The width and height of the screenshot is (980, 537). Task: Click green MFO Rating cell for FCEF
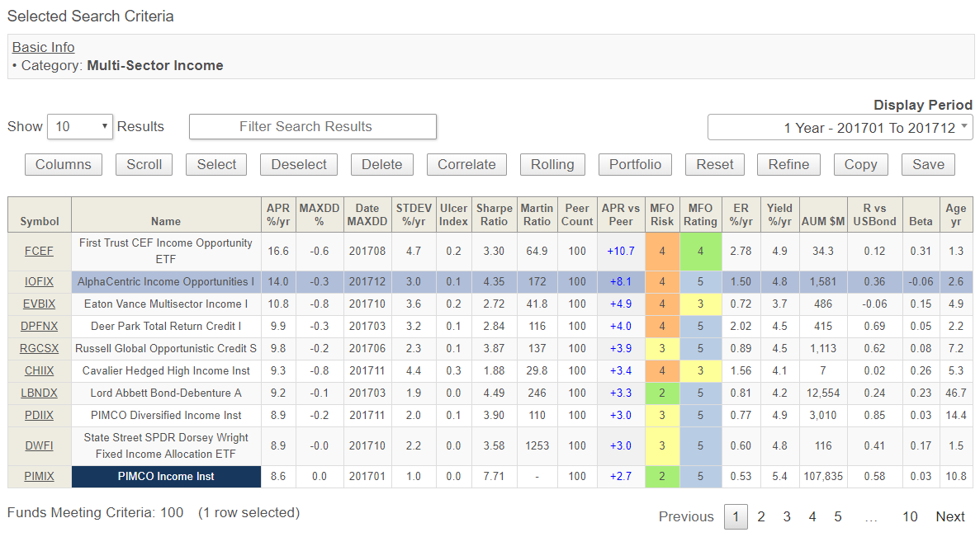700,251
